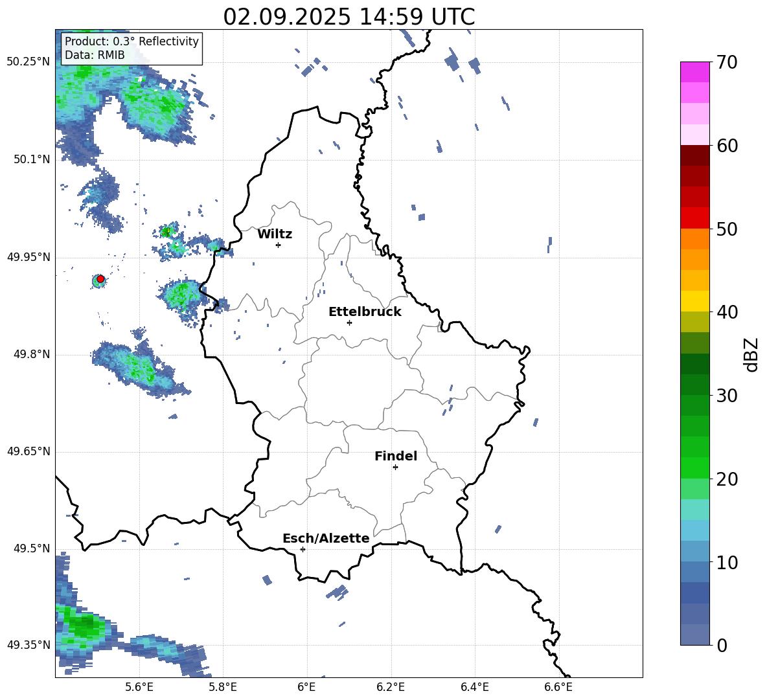Click the 49.65°N latitude tick label
This screenshot has height=700, width=767.
tap(29, 452)
